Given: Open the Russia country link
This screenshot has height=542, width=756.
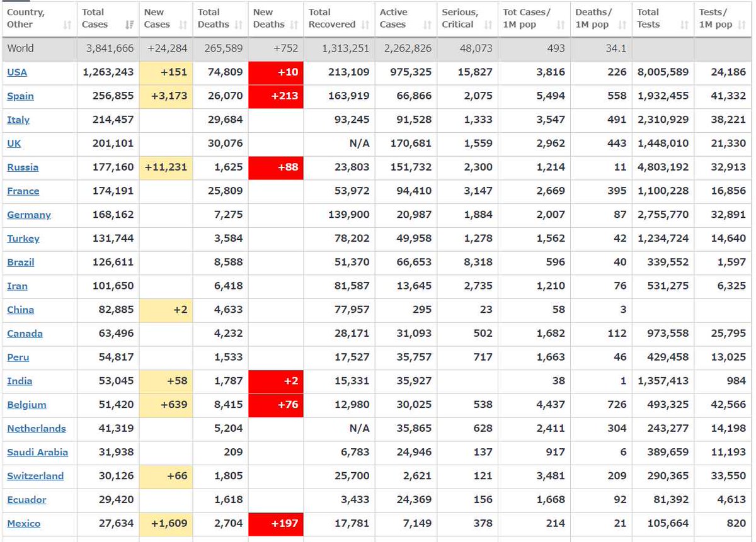Looking at the screenshot, I should pyautogui.click(x=23, y=167).
